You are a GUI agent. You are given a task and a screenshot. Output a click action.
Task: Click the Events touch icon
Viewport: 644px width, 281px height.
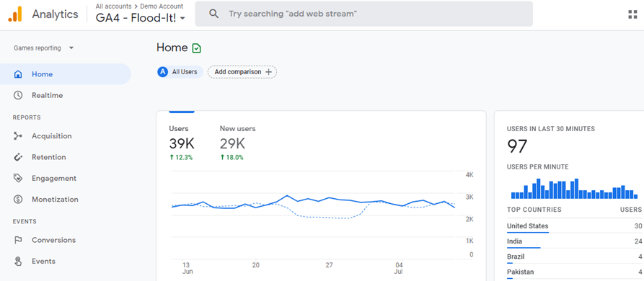[x=17, y=261]
